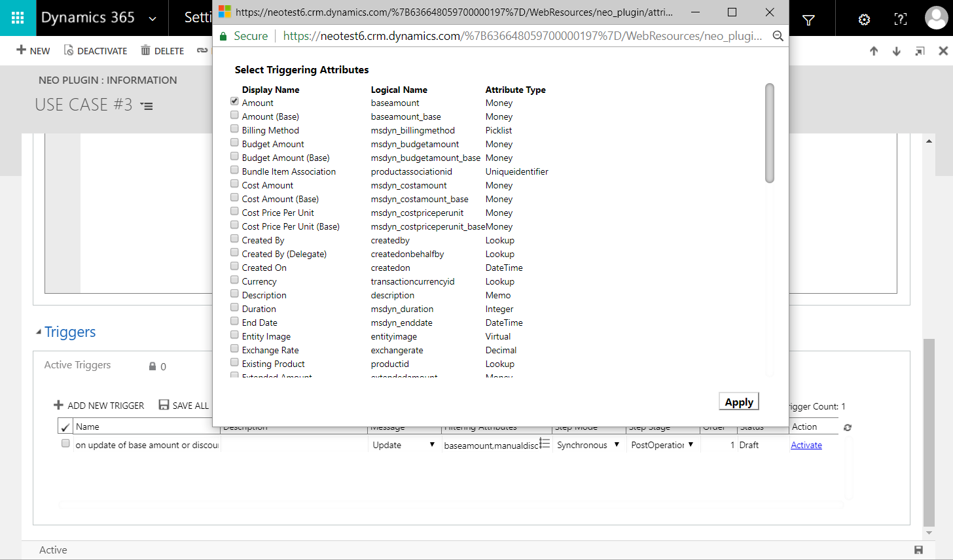
Task: Open the USE CASE #3 record menu
Action: coord(147,106)
